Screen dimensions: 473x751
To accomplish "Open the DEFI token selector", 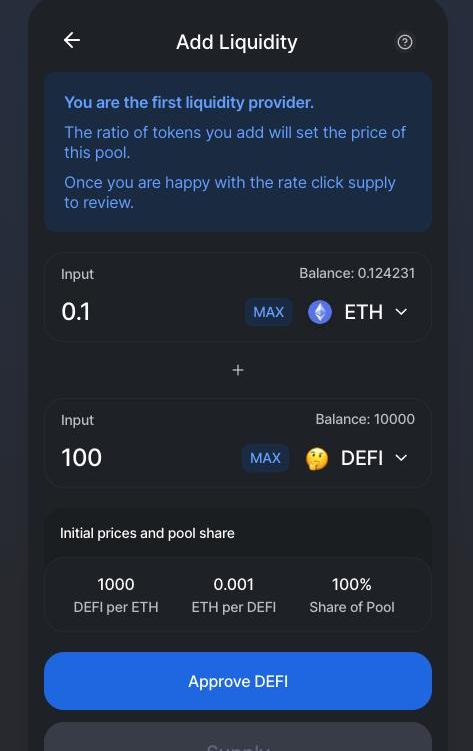I will click(x=357, y=458).
